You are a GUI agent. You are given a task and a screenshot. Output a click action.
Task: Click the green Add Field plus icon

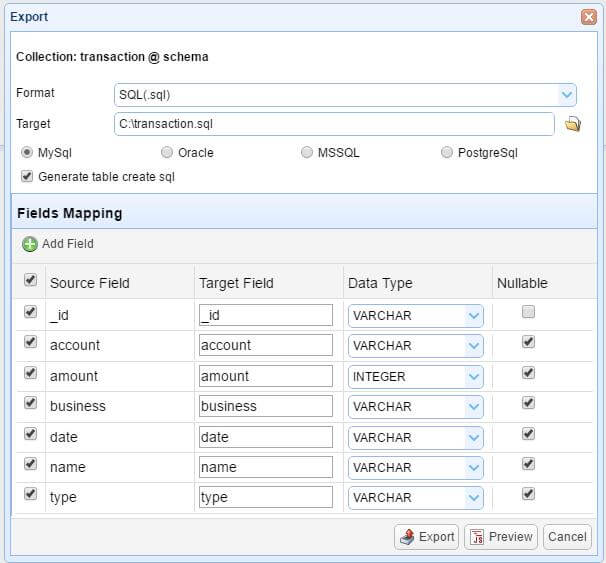pyautogui.click(x=30, y=244)
